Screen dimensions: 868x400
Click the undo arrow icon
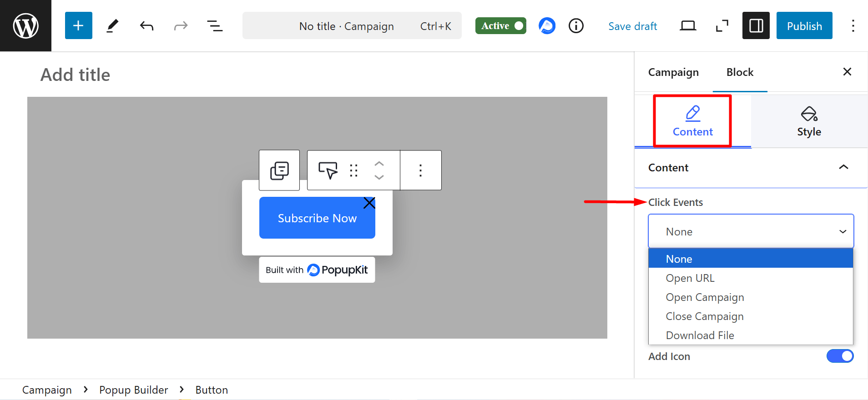click(x=146, y=26)
